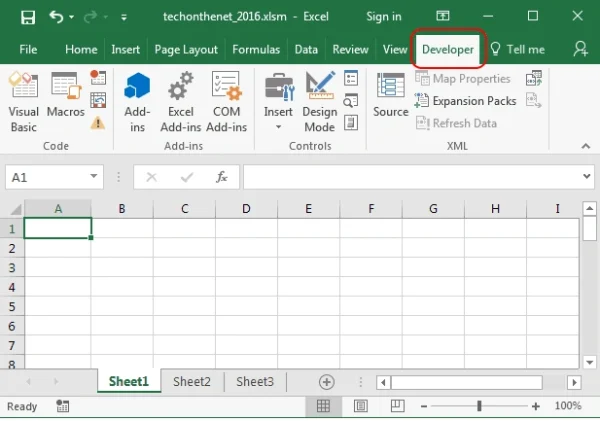Select row 3 header

[x=12, y=268]
